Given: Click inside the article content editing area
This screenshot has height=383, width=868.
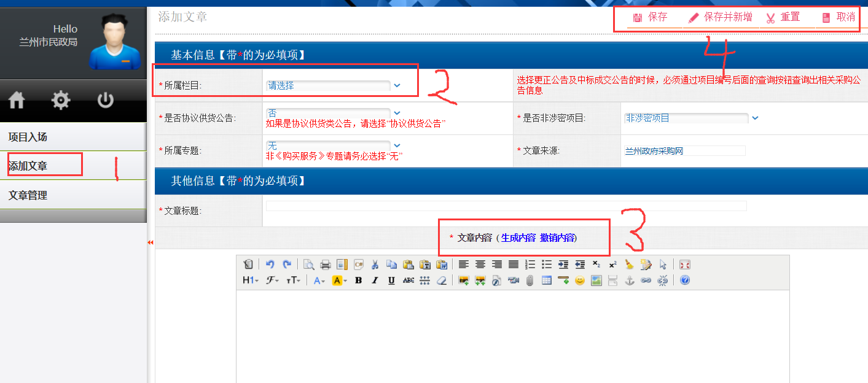Looking at the screenshot, I should [512, 336].
